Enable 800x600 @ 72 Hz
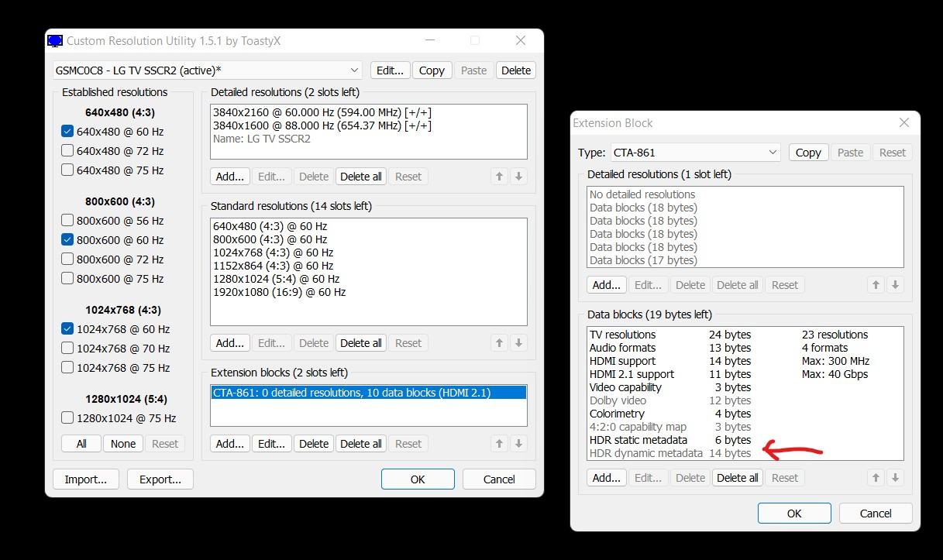The height and width of the screenshot is (560, 943). (67, 259)
